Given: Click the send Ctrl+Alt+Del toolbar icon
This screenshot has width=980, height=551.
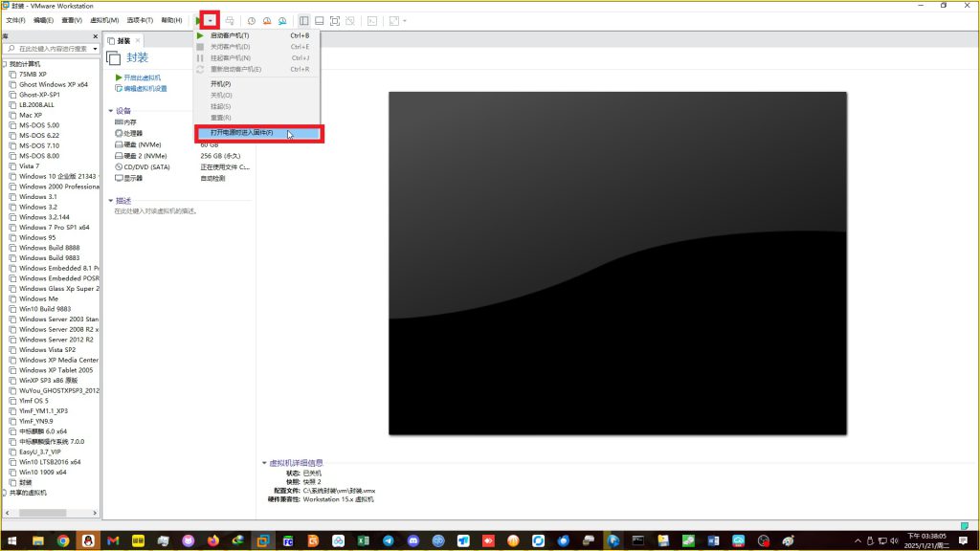Looking at the screenshot, I should click(x=230, y=20).
